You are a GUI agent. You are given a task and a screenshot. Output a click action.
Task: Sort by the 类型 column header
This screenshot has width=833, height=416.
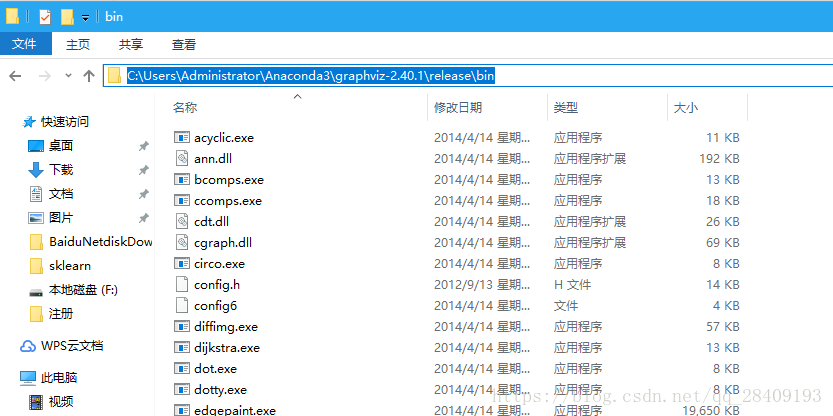pyautogui.click(x=566, y=108)
